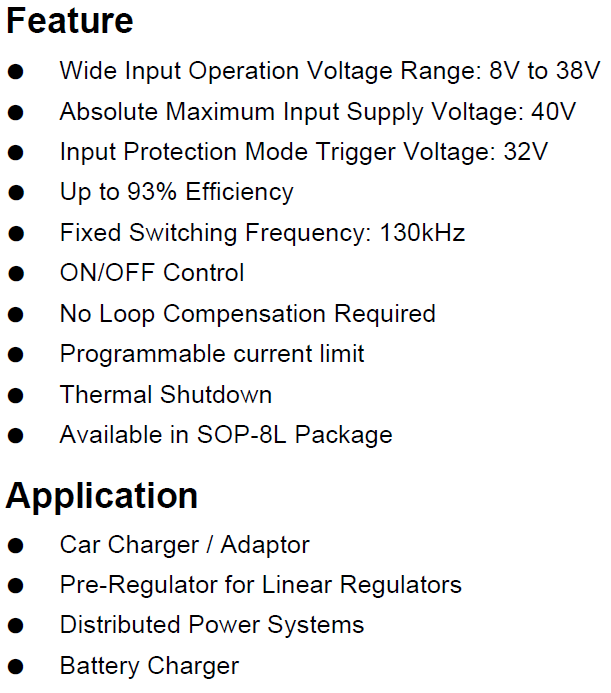This screenshot has width=611, height=693.
Task: Click Available in SOP-8L Package text
Action: point(226,435)
